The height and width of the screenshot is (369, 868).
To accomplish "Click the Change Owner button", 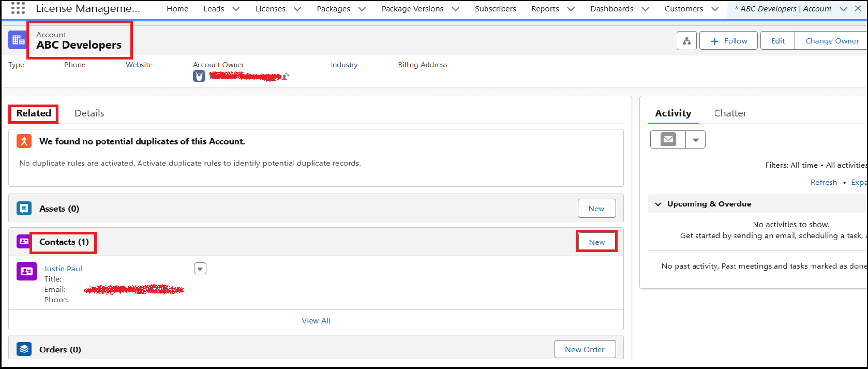I will point(831,41).
